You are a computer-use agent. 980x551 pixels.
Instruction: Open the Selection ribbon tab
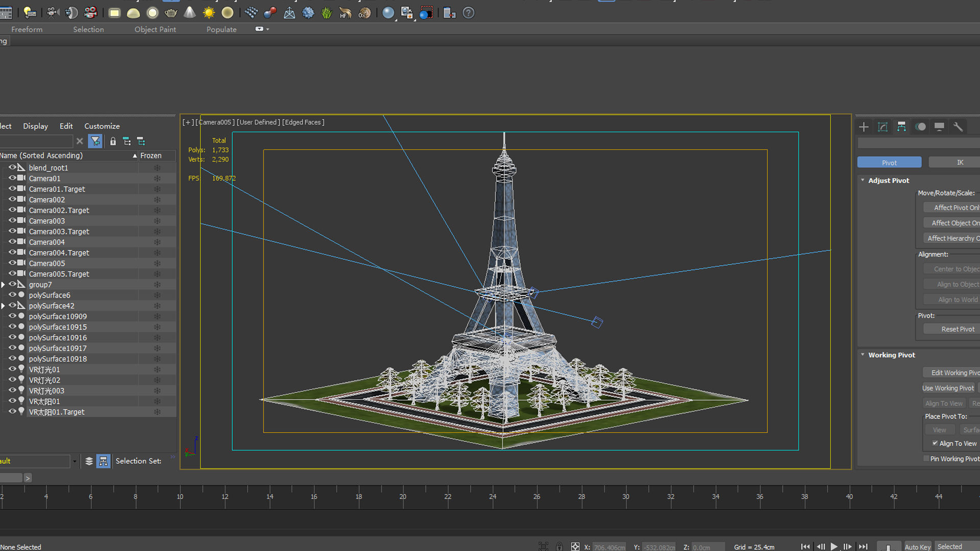[x=88, y=30]
